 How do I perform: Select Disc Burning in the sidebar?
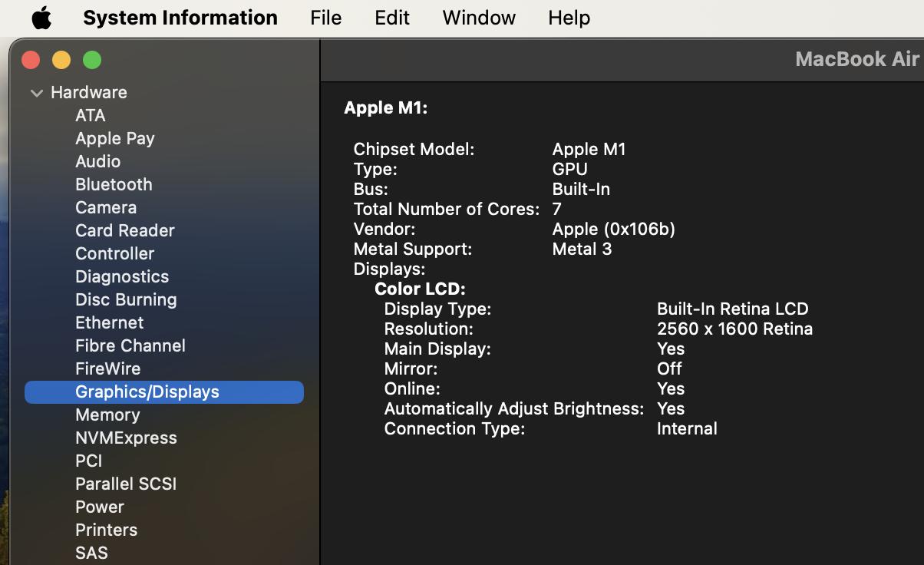126,299
